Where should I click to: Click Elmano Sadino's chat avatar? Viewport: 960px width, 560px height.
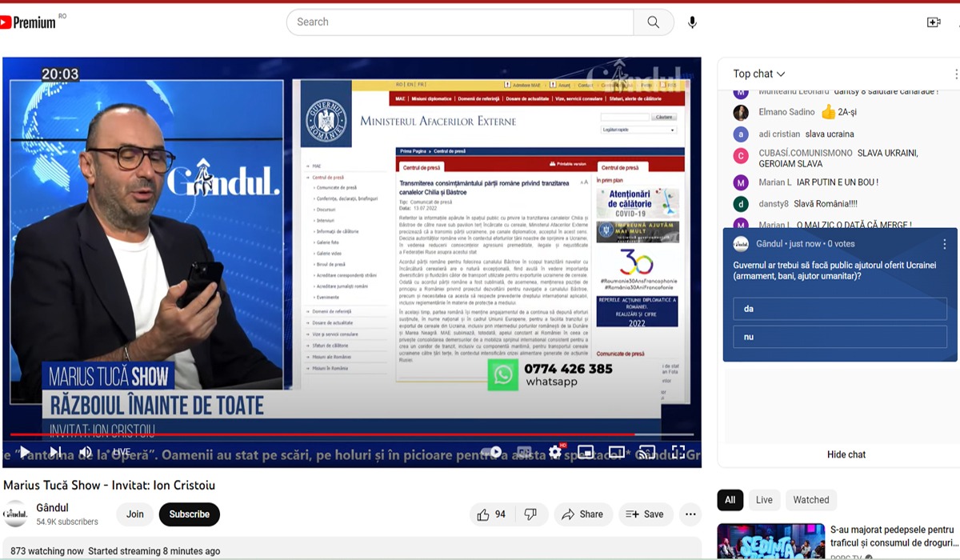click(x=742, y=112)
